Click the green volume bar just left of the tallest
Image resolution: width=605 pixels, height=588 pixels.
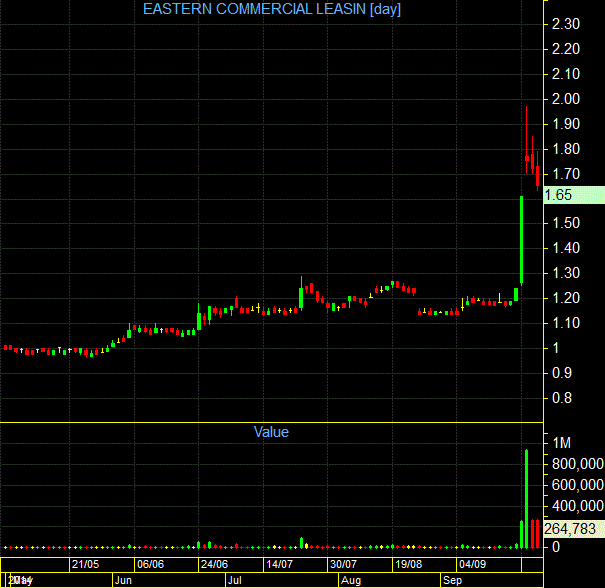[x=522, y=534]
